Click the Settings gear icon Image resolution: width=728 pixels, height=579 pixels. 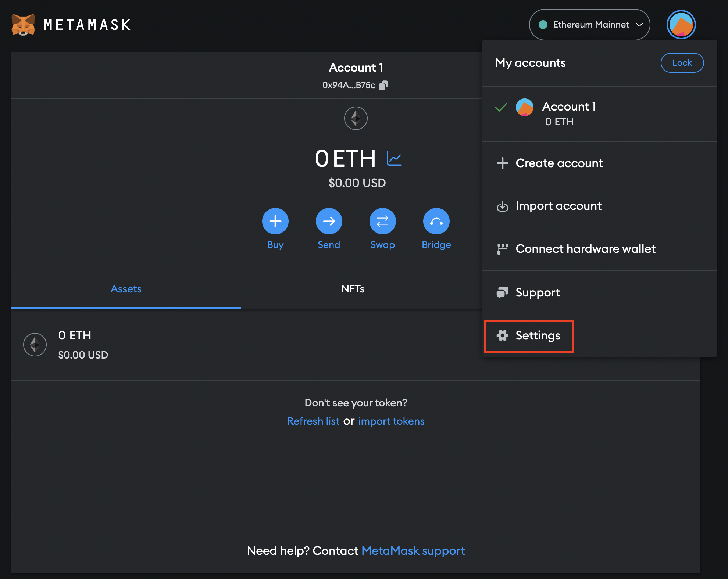502,335
